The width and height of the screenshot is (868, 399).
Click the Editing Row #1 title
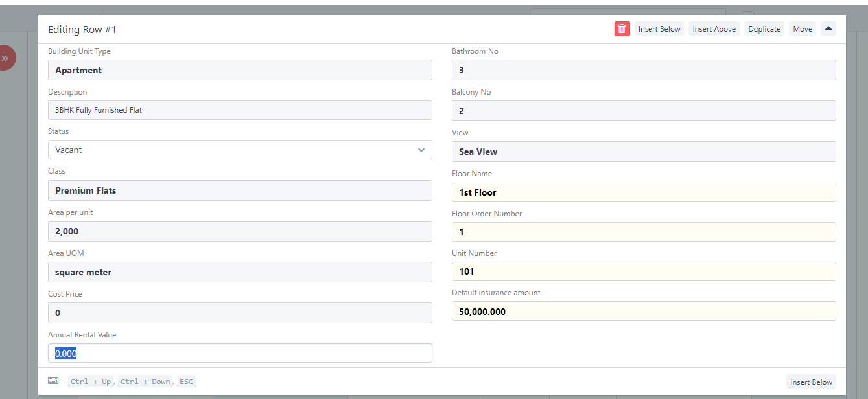82,30
